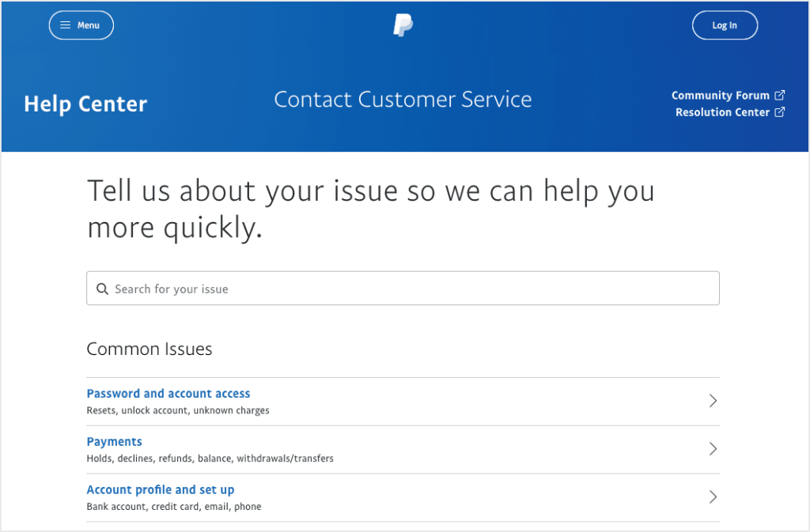Click the external-link icon beside Community Forum
Image resolution: width=810 pixels, height=532 pixels.
coord(782,95)
